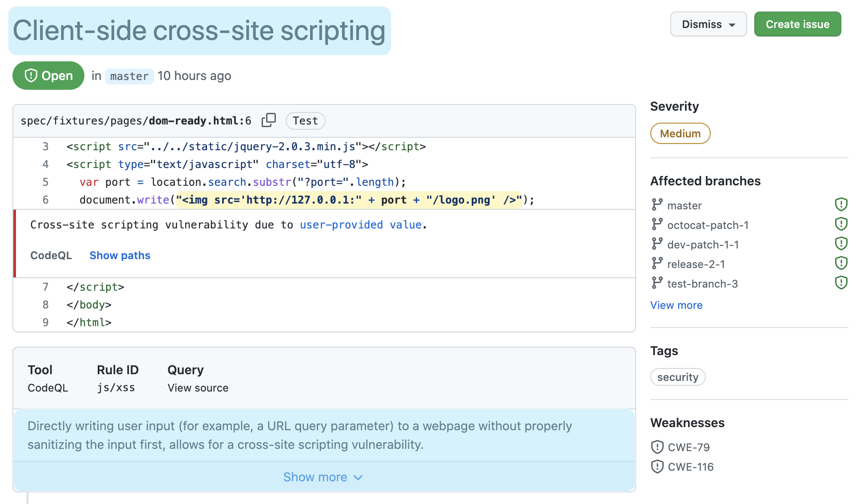The image size is (868, 504).
Task: Click the Tool column heading
Action: click(40, 370)
